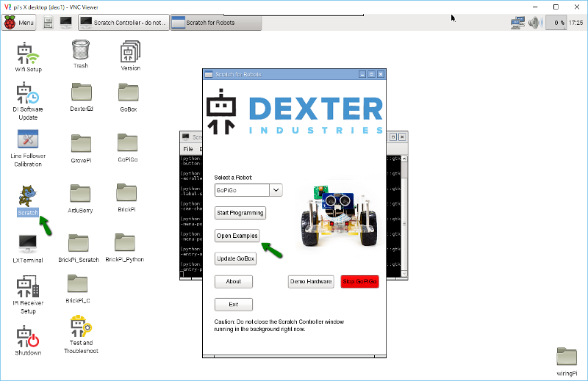Click the Scratch Controller vertical scrollbar
Screen dimensions: 588x381
tap(404, 217)
